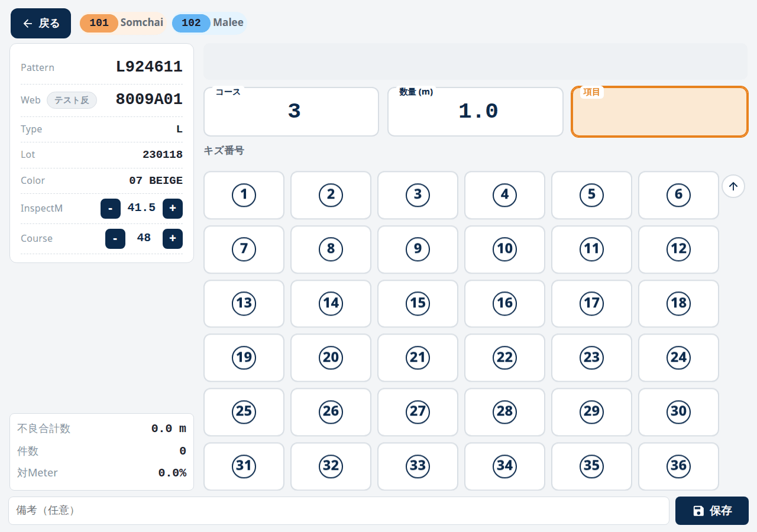This screenshot has height=532, width=757.
Task: Select defect number 30
Action: click(x=678, y=412)
